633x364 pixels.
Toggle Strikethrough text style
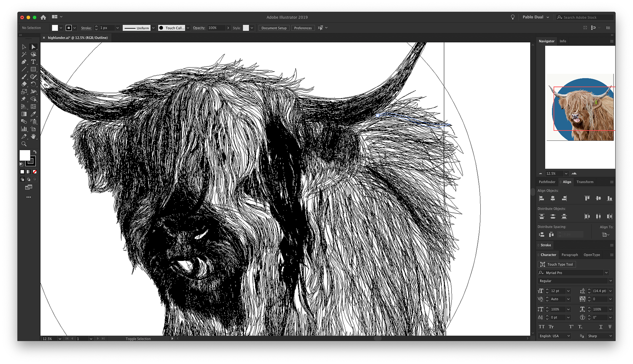pos(610,327)
